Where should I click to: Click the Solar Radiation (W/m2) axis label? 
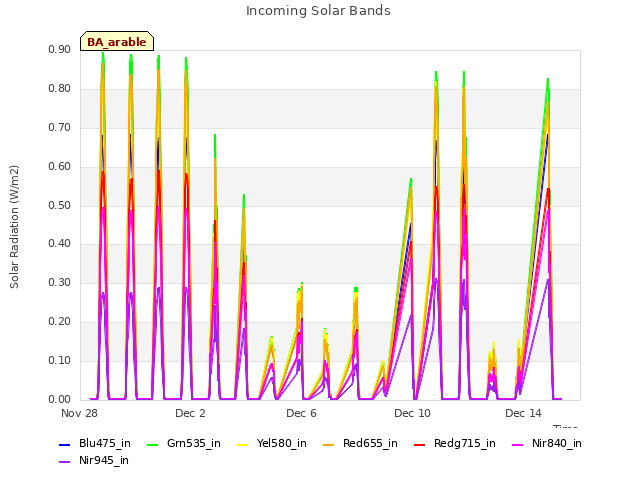tap(14, 227)
